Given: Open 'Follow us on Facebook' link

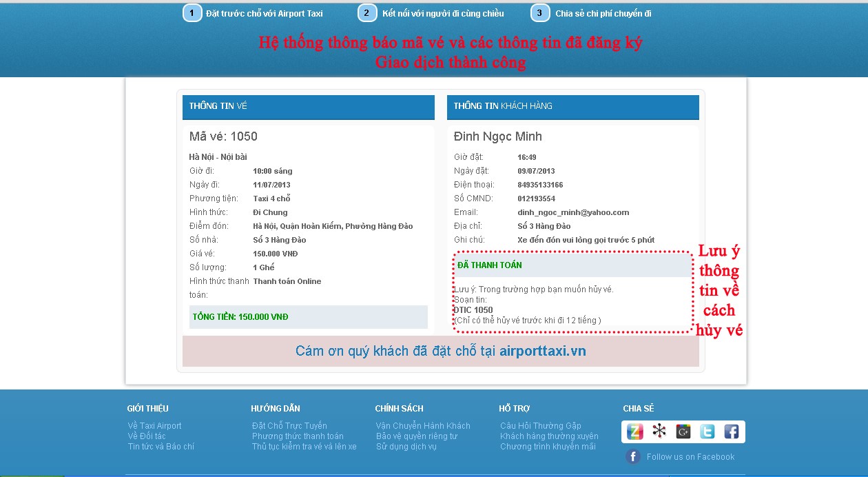Looking at the screenshot, I should coord(690,456).
